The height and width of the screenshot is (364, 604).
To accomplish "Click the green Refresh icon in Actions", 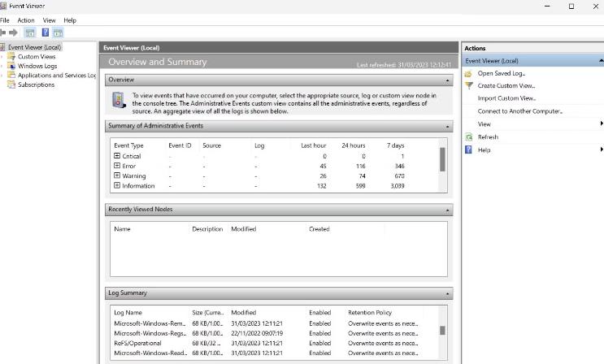I will [x=468, y=136].
